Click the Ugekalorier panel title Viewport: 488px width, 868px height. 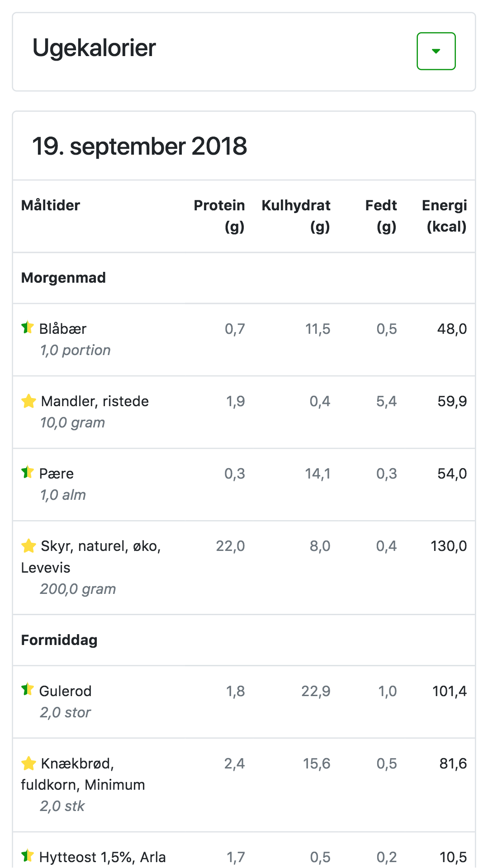[x=94, y=48]
